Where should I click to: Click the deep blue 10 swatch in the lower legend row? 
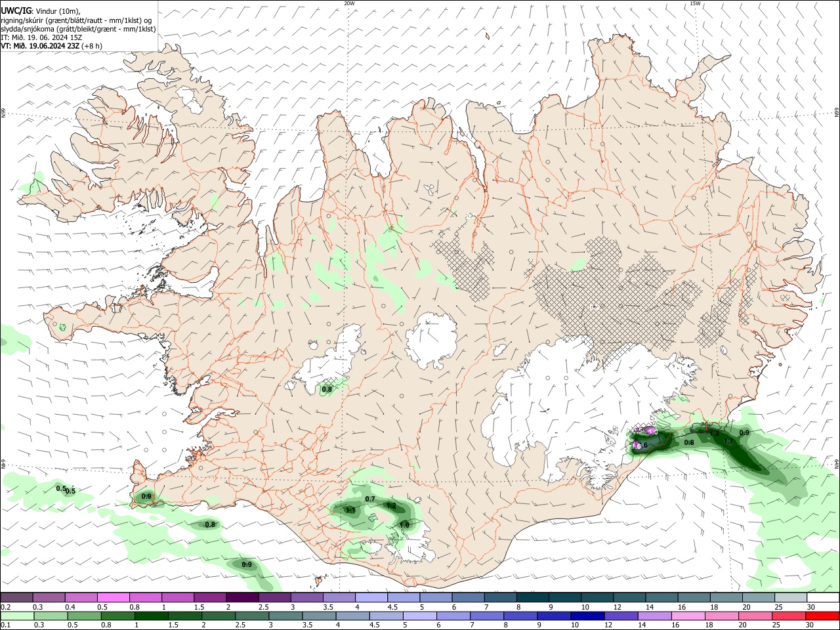click(587, 616)
